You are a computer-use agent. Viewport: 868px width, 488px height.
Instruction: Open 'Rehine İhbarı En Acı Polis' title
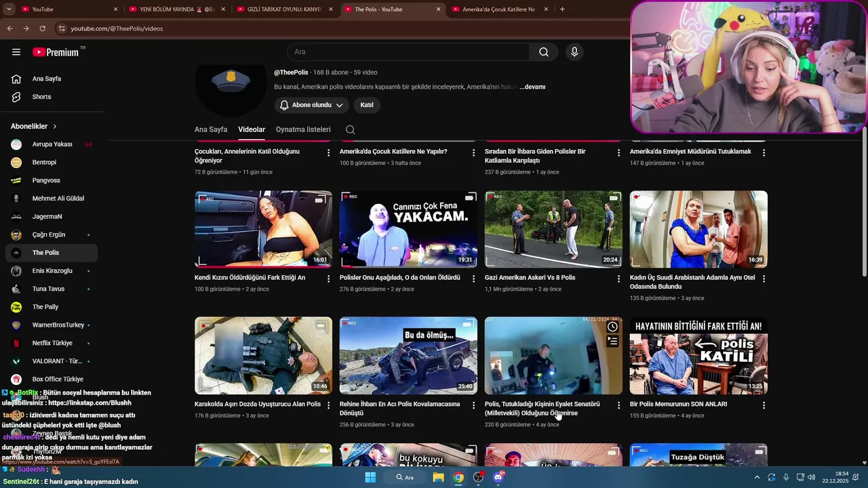pos(399,409)
